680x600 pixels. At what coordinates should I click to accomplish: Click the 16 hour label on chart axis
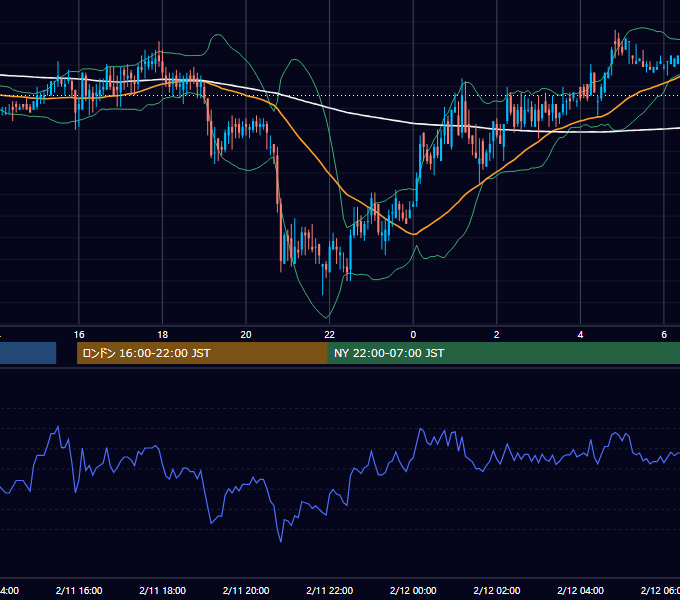pyautogui.click(x=79, y=335)
